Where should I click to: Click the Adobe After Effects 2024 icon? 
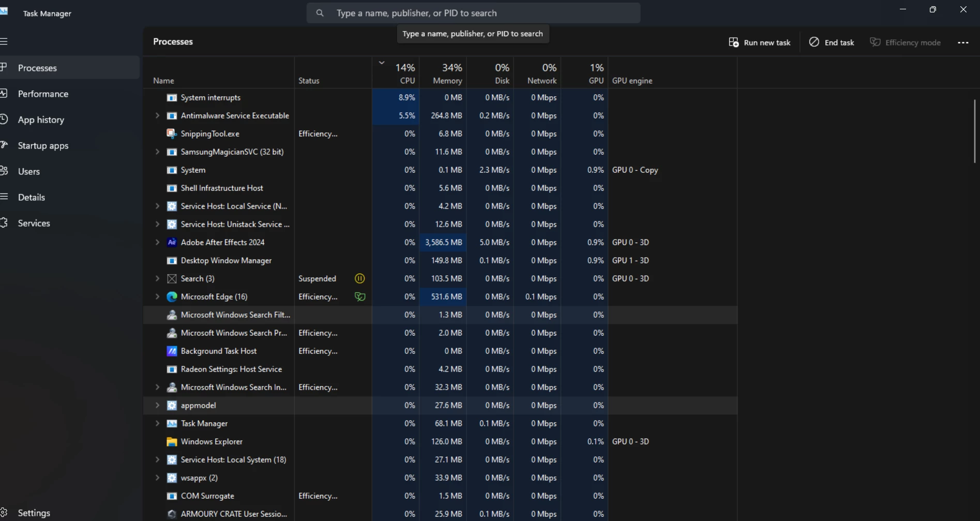[172, 242]
